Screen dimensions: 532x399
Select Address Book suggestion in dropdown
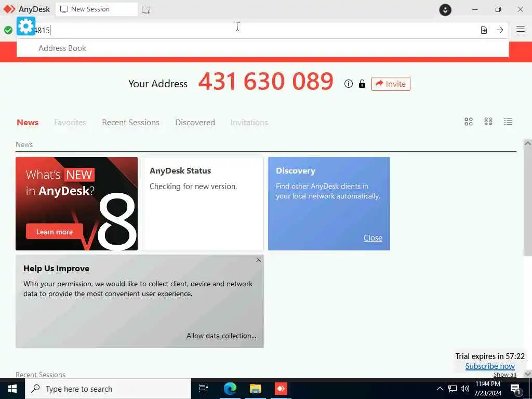click(x=262, y=48)
